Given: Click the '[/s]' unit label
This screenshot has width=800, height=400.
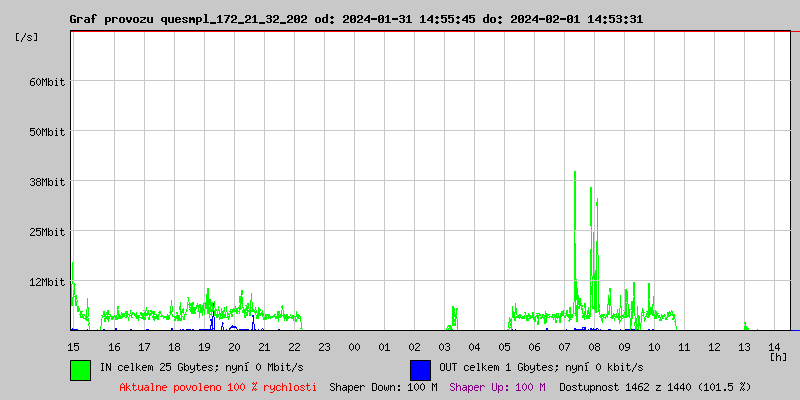Looking at the screenshot, I should pyautogui.click(x=27, y=37).
